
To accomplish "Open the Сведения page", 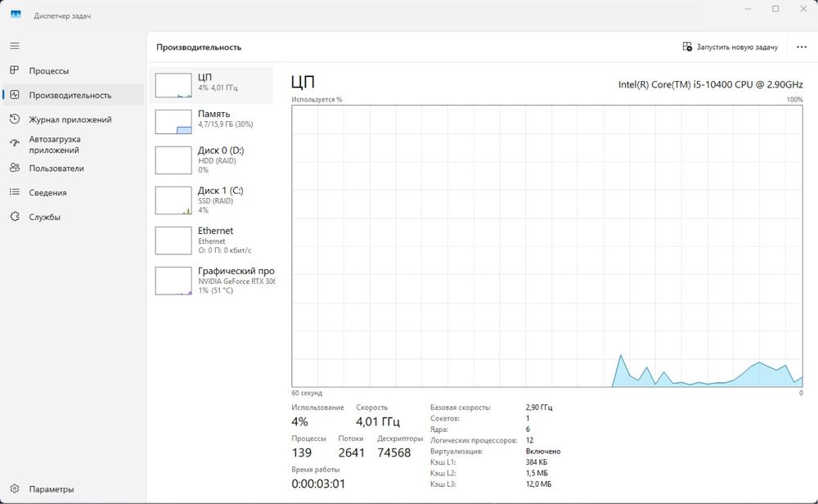I will point(73,192).
